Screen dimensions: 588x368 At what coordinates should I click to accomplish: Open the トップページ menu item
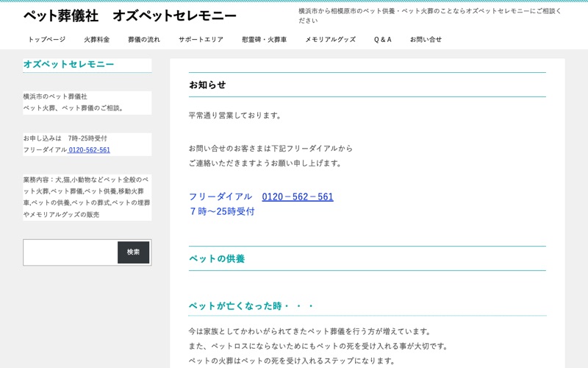[x=47, y=40]
